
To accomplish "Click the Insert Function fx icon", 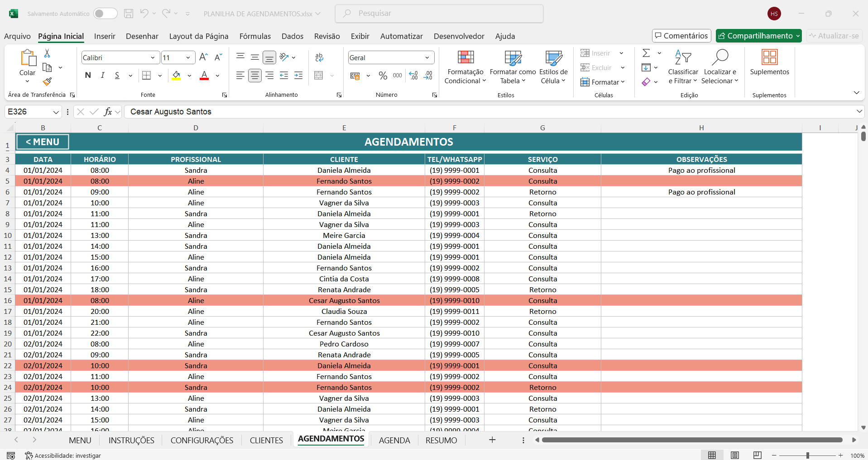I will [x=108, y=112].
